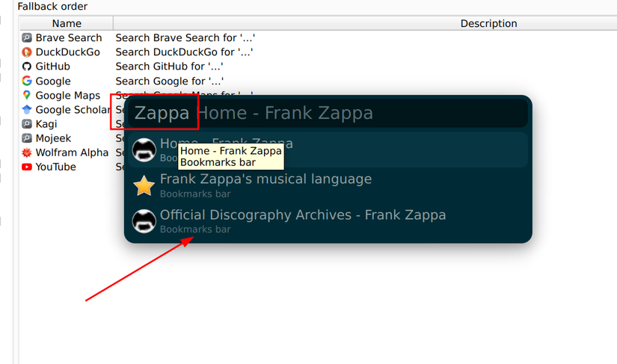
Task: Click the launcher search input containing Zappa
Action: (x=328, y=113)
